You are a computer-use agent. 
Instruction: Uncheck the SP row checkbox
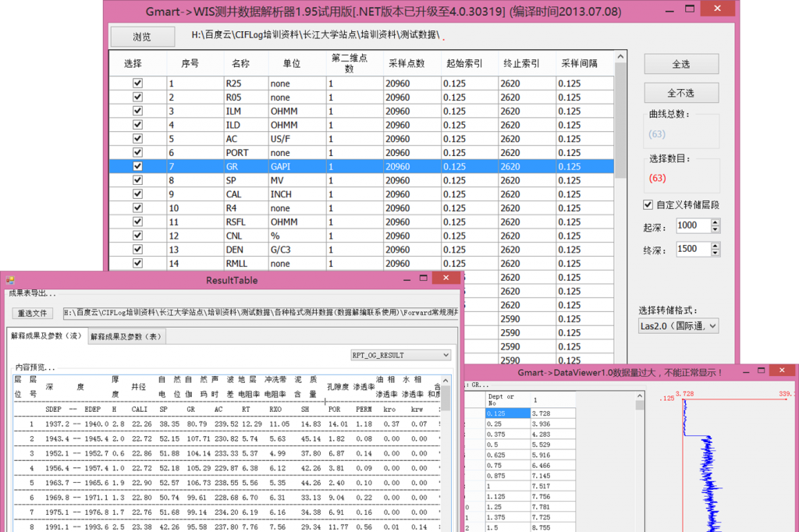point(137,180)
